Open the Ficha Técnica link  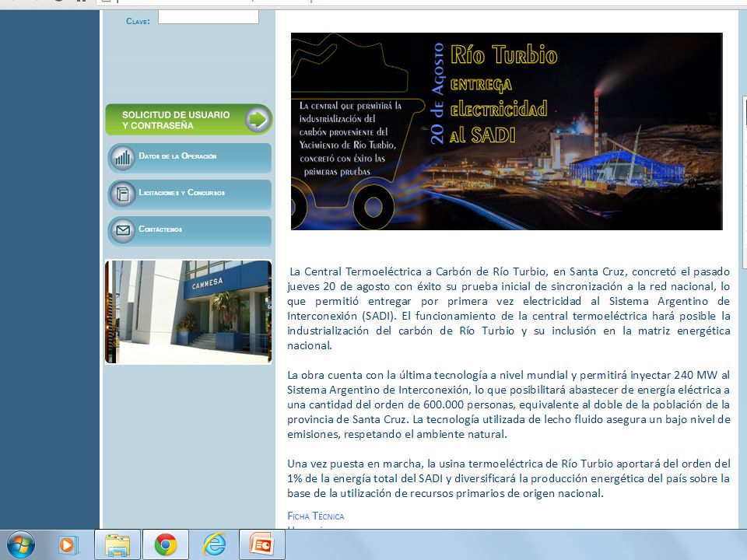point(315,516)
